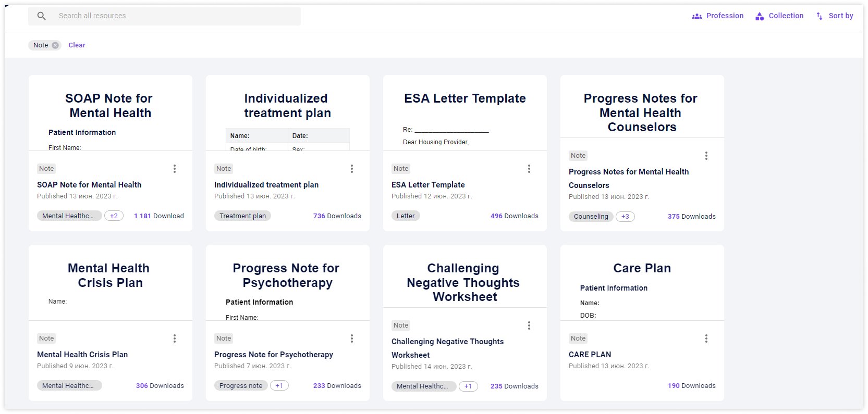Open the Profession filter menu
868x414 pixels.
(x=725, y=16)
